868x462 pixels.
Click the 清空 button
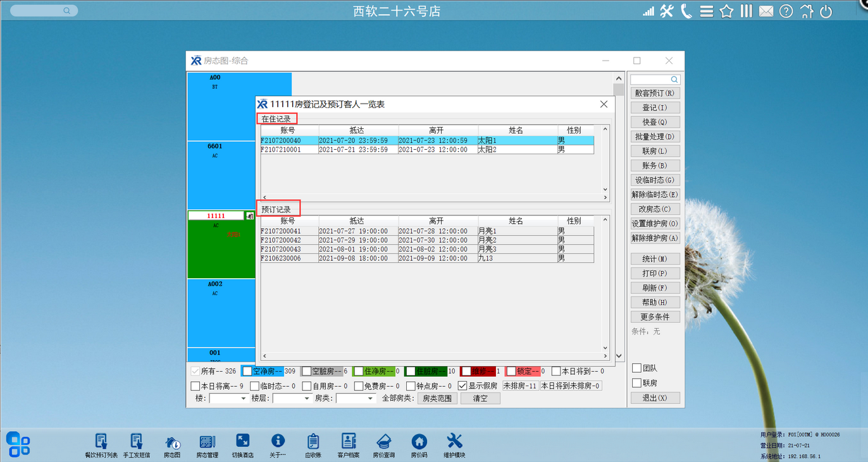pos(480,398)
